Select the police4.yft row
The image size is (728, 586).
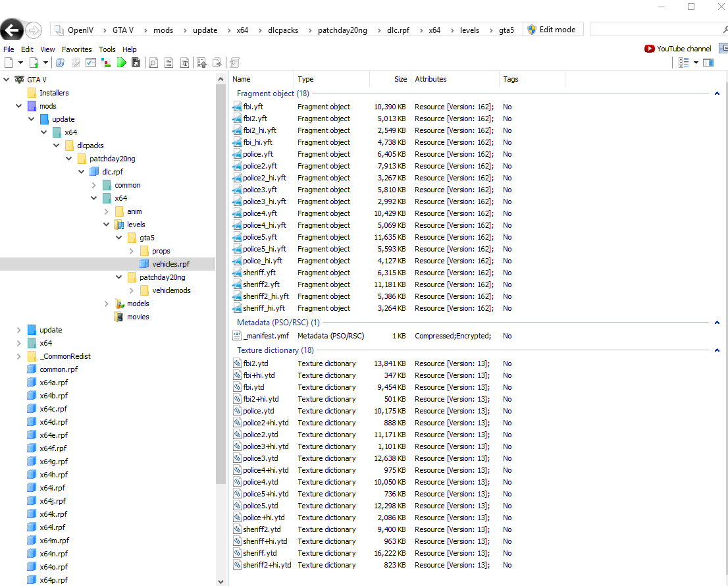tap(367, 213)
